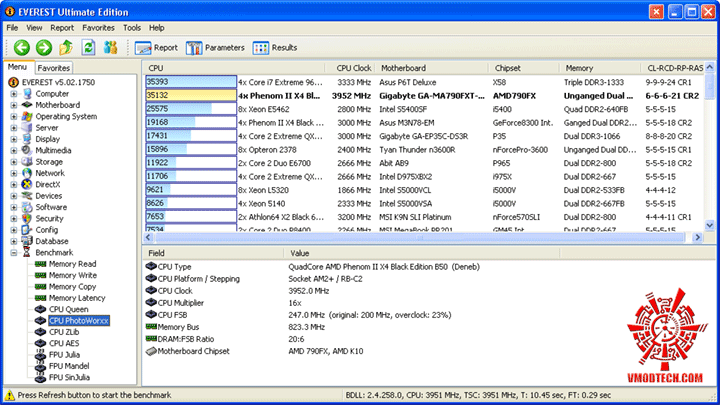Viewport: 720px width, 405px height.
Task: Select the CPU Queen benchmark icon
Action: [x=40, y=309]
